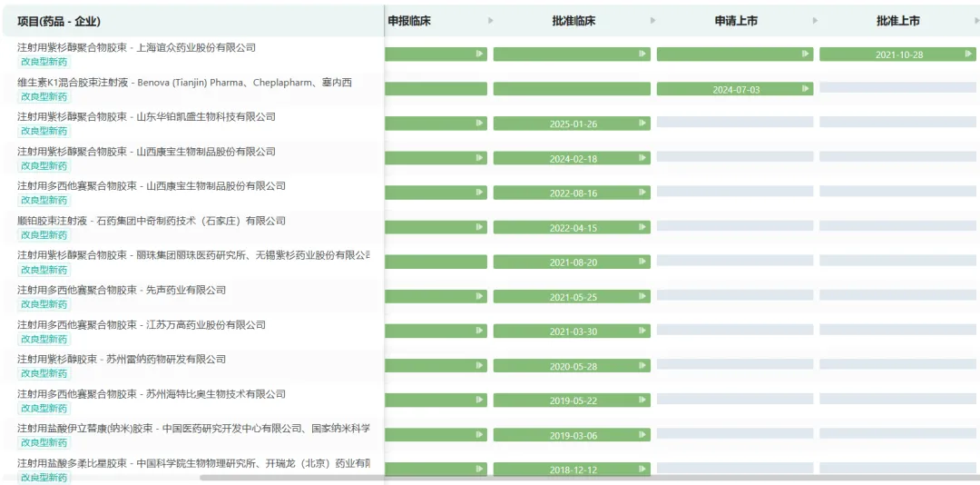Click the green 2022-04-15 approval bar
This screenshot has width=980, height=485.
572,228
